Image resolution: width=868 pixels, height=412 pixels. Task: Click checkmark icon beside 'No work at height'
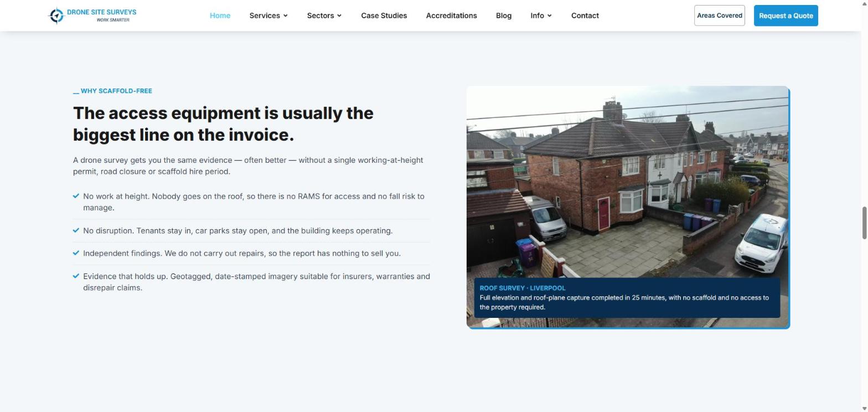(76, 196)
